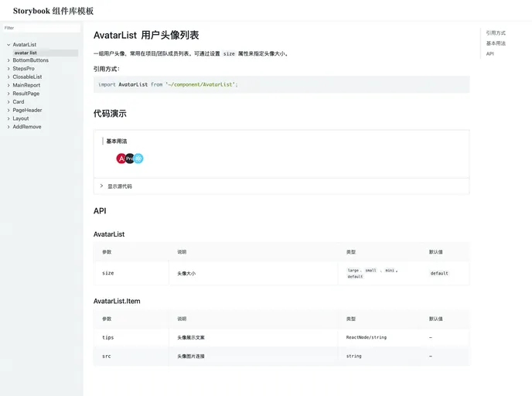
Task: Click the Storybook 组件库模板 title
Action: 53,11
